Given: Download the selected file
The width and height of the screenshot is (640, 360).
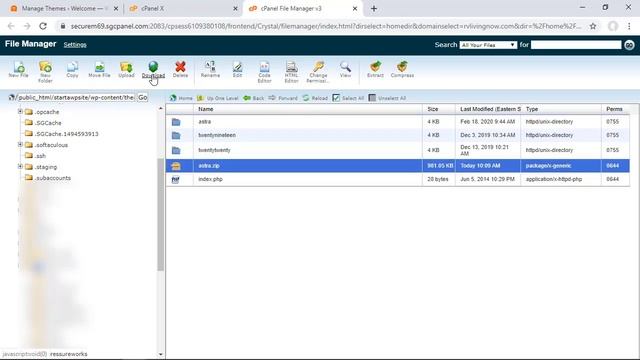Looking at the screenshot, I should [153, 69].
